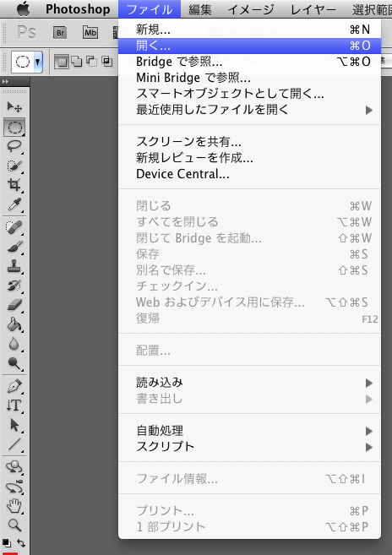Select the Pen tool
Image resolution: width=392 pixels, height=555 pixels.
click(x=14, y=386)
